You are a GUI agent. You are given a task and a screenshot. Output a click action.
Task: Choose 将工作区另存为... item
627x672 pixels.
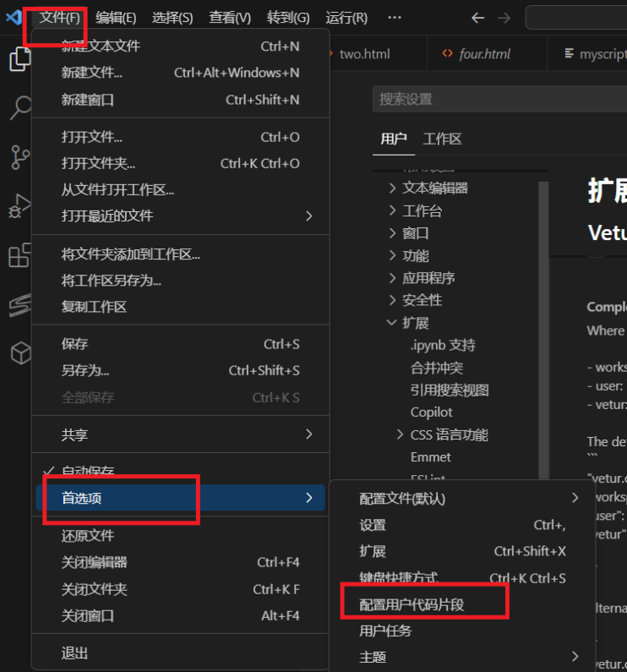tap(181, 281)
